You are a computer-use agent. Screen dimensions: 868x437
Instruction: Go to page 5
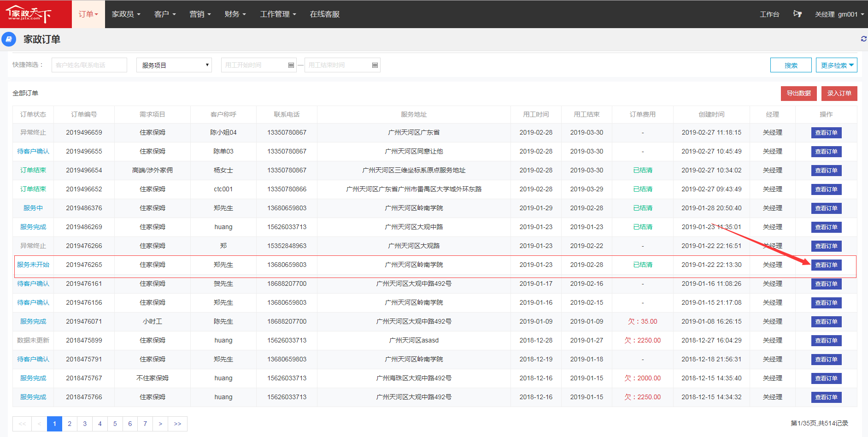click(115, 424)
